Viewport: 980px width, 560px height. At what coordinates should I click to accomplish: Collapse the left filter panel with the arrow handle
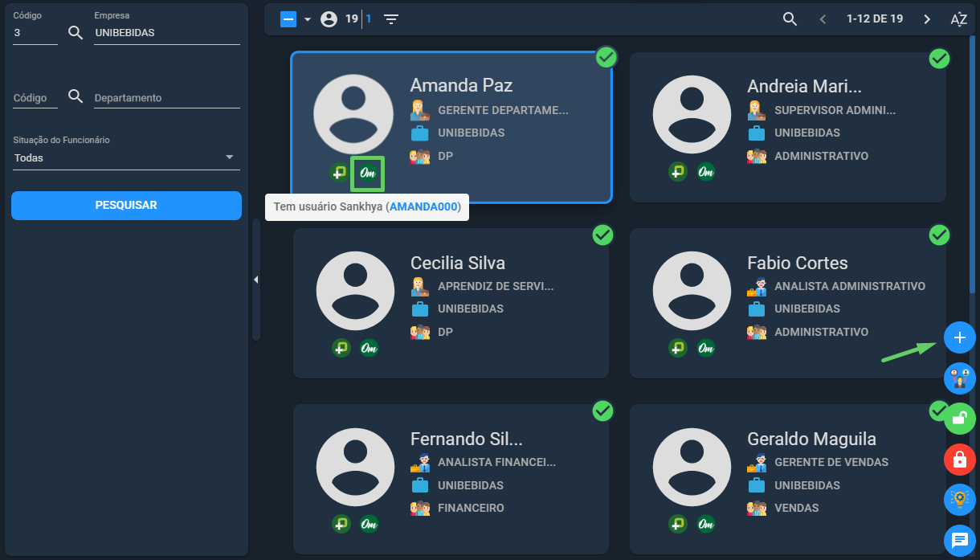(x=255, y=280)
